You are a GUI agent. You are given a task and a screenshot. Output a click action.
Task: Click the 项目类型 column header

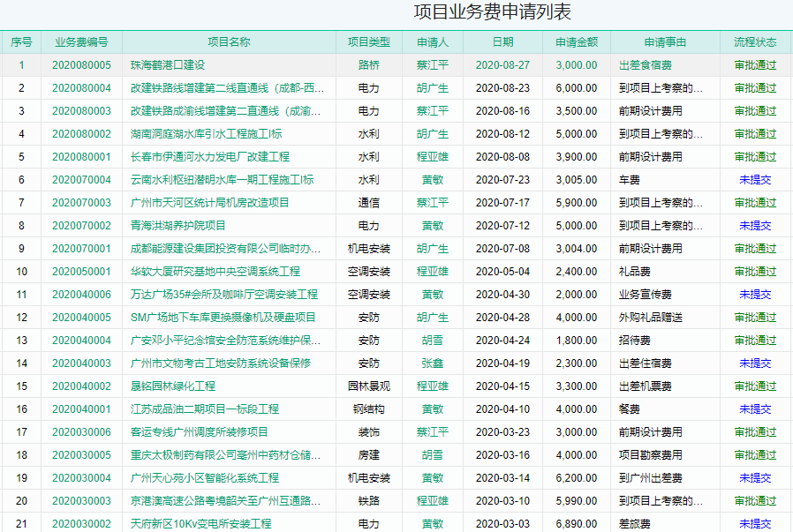coord(369,42)
